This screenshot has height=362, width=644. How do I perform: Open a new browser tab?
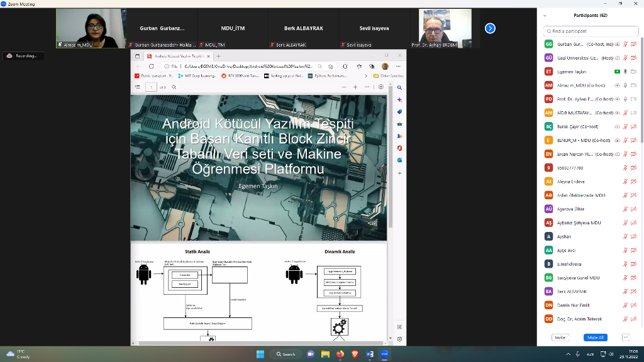(218, 56)
